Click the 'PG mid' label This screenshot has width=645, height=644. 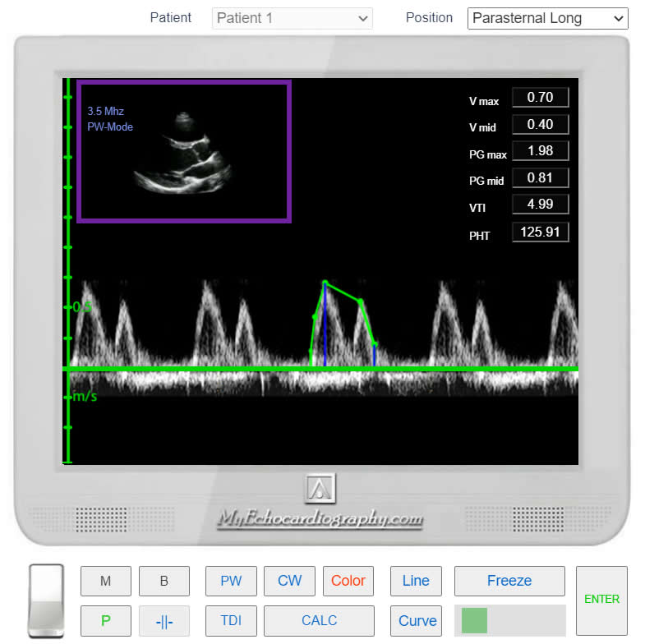(x=486, y=181)
